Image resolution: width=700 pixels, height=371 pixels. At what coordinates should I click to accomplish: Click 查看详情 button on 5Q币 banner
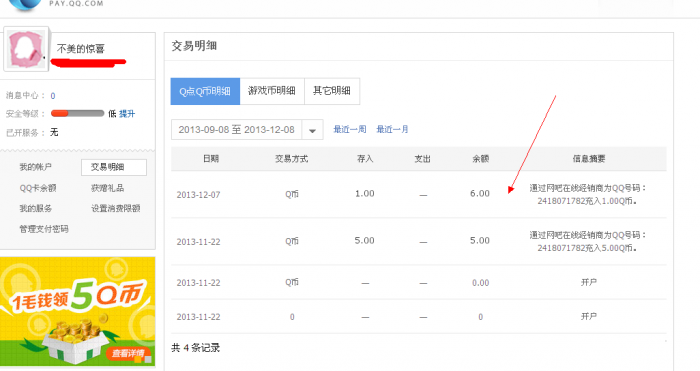(128, 354)
